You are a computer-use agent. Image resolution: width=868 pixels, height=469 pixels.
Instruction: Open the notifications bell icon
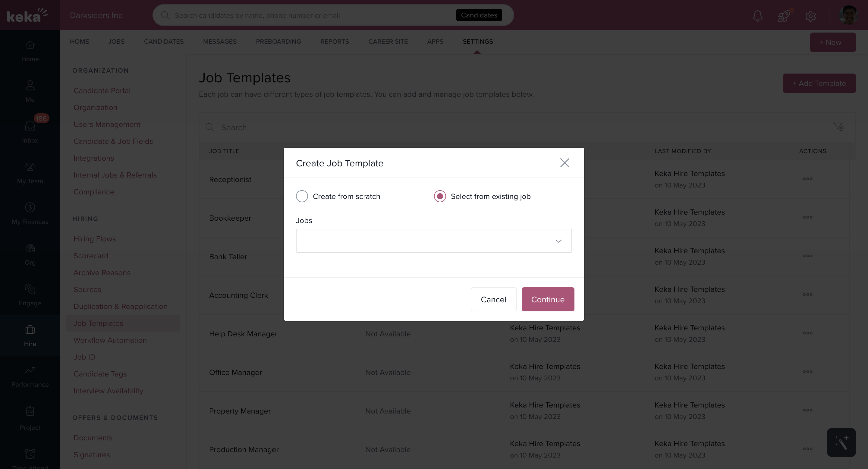(757, 15)
